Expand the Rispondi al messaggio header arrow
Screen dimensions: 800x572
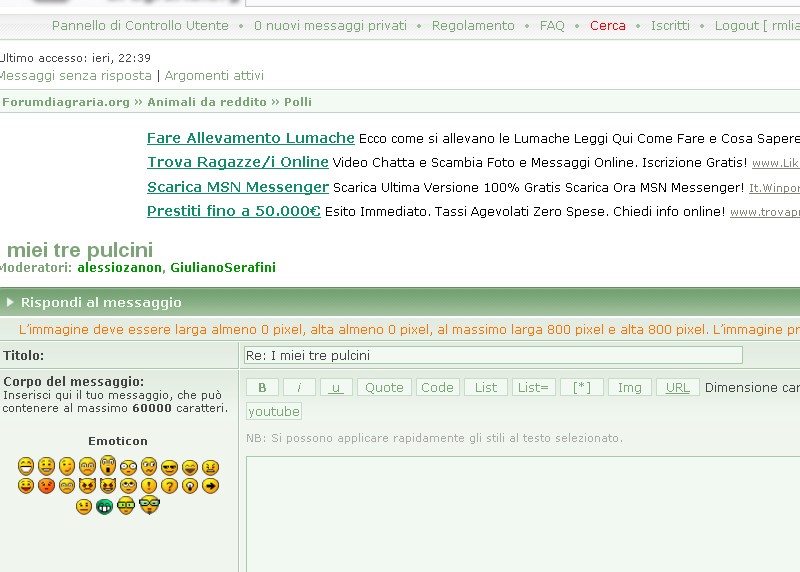pyautogui.click(x=10, y=302)
